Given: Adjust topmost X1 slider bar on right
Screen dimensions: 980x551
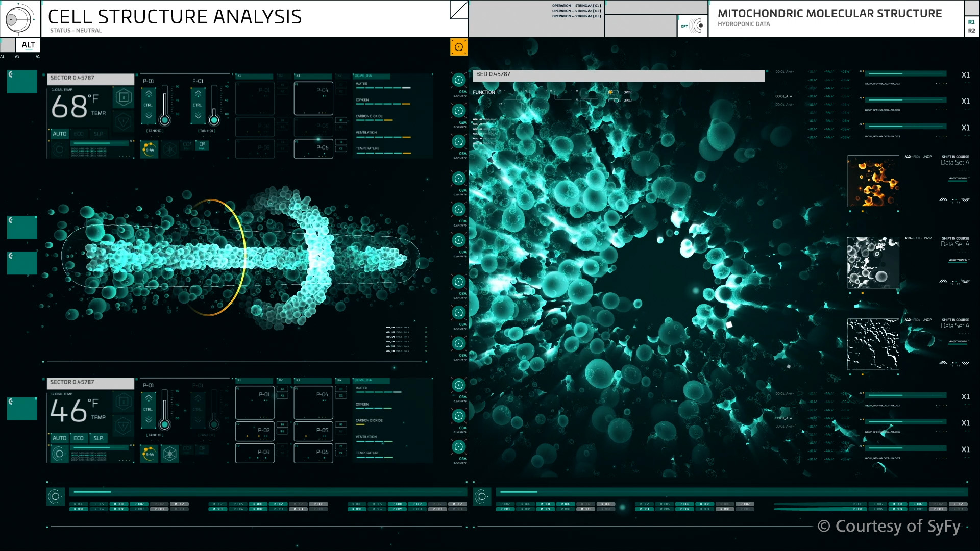Looking at the screenshot, I should click(x=906, y=74).
